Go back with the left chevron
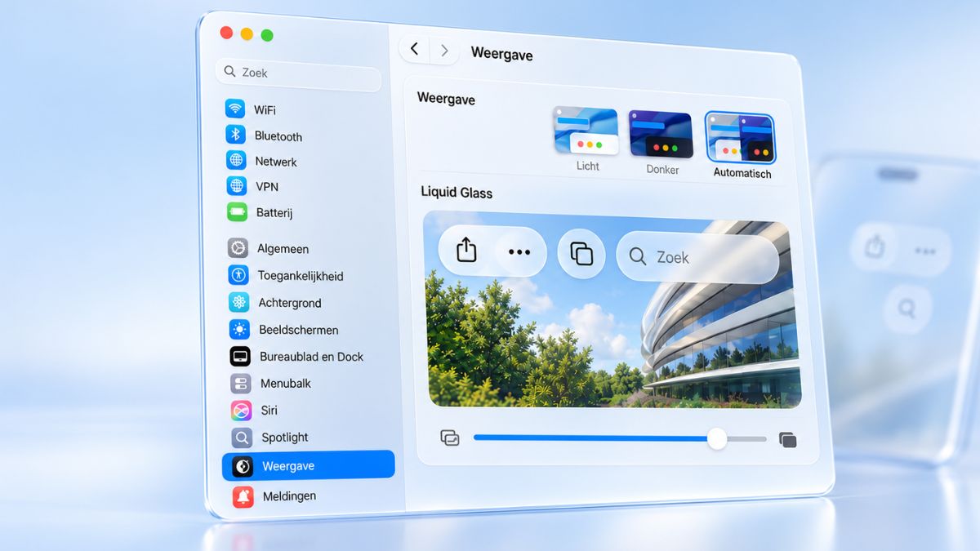 click(415, 49)
